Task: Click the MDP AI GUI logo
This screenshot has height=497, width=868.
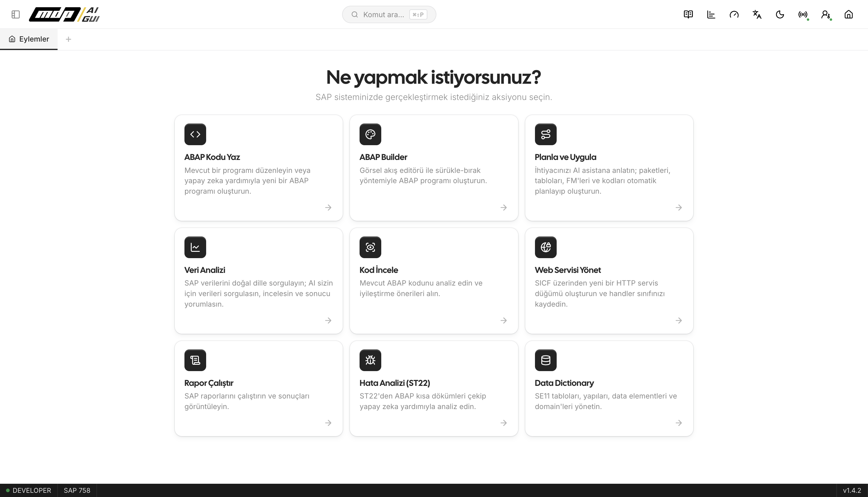Action: click(x=64, y=14)
